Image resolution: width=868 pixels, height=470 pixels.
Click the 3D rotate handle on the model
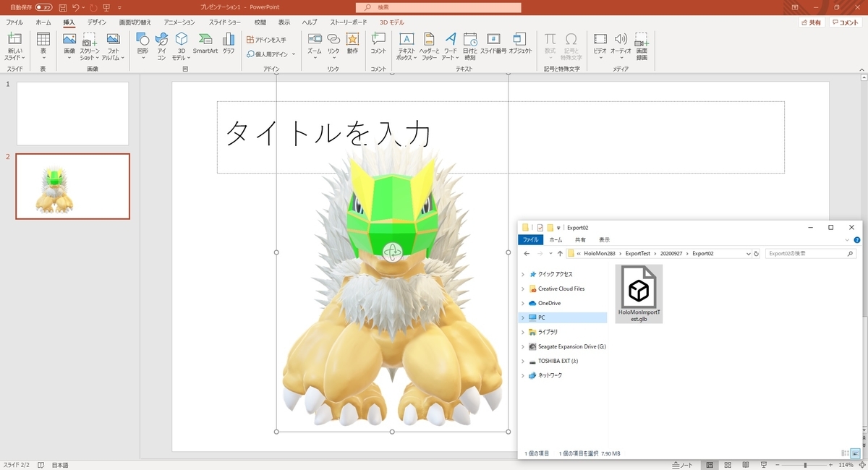(x=392, y=252)
